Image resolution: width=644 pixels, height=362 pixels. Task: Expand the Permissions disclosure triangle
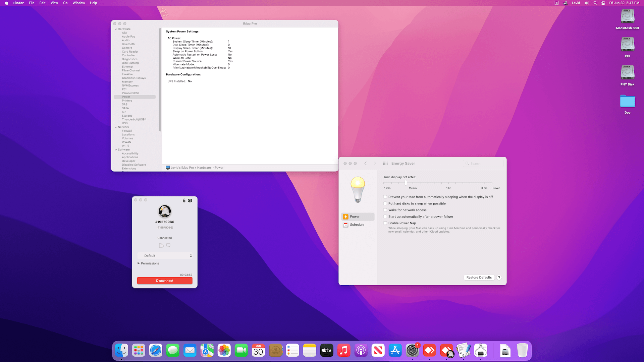pyautogui.click(x=139, y=263)
